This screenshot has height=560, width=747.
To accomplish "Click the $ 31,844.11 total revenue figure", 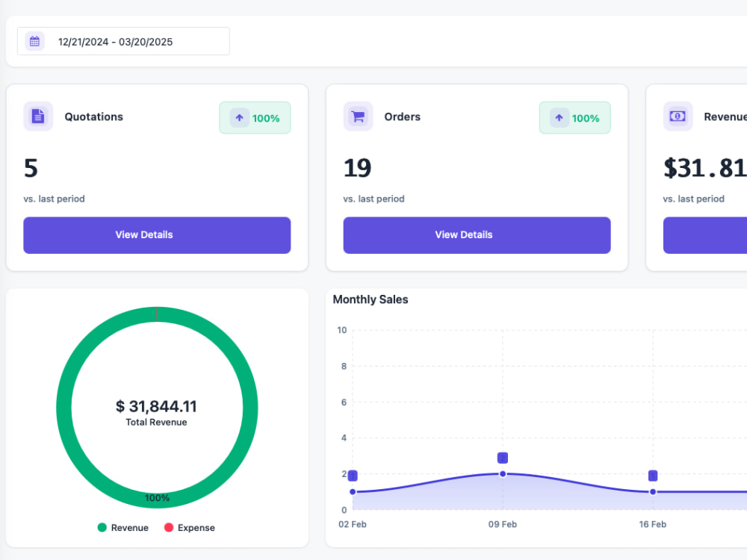I will [156, 406].
